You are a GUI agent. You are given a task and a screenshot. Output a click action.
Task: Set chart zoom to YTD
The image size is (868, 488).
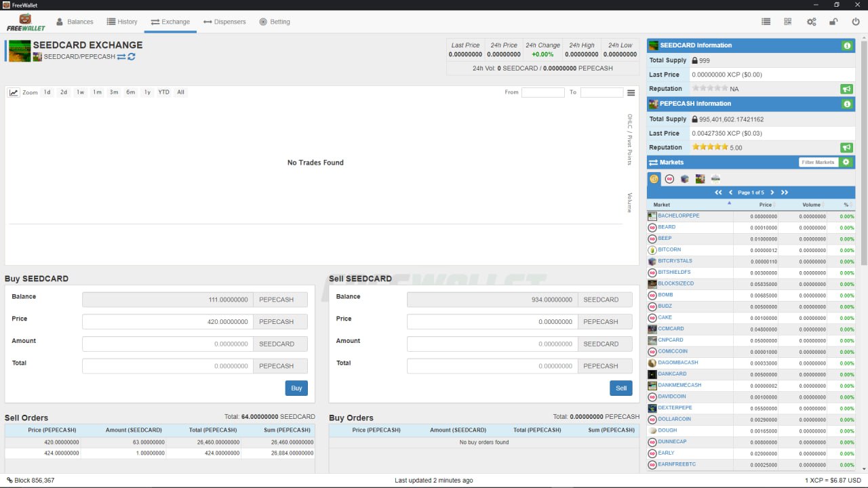tap(163, 92)
